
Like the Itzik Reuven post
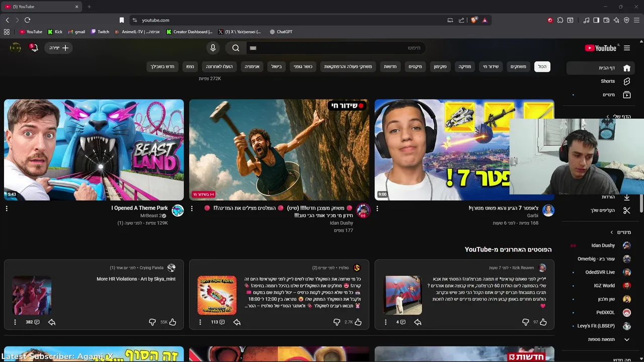tap(543, 322)
